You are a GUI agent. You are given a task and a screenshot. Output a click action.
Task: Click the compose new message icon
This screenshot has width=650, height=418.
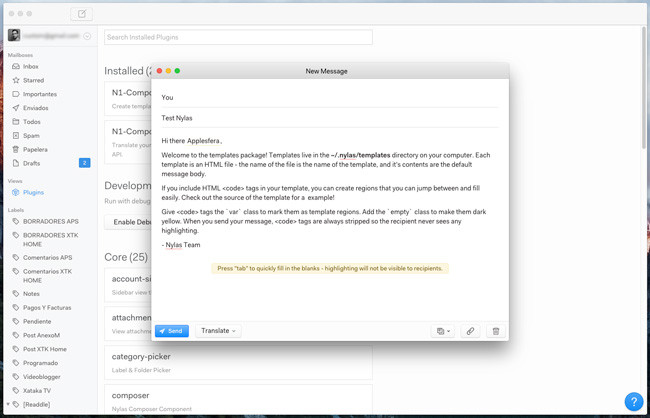[82, 14]
